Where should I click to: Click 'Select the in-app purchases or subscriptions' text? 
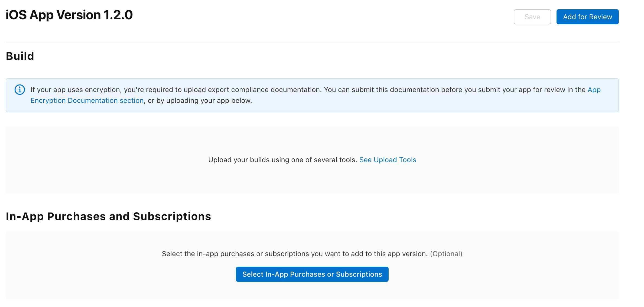click(294, 254)
